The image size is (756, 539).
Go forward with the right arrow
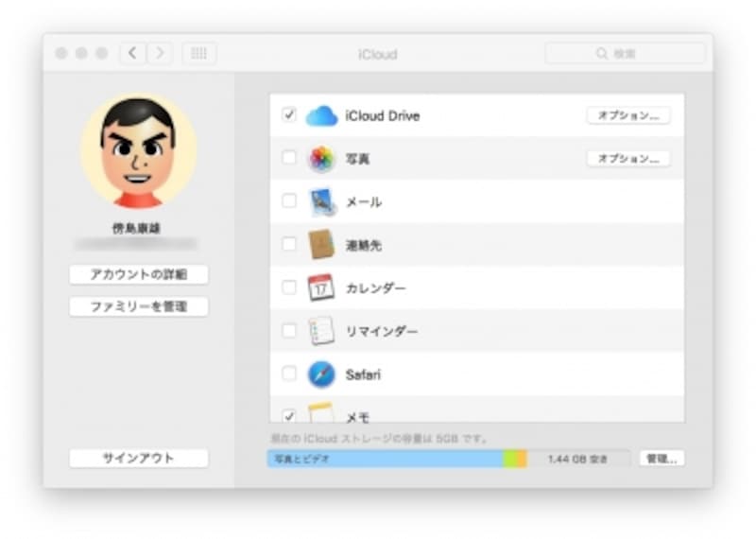(159, 53)
